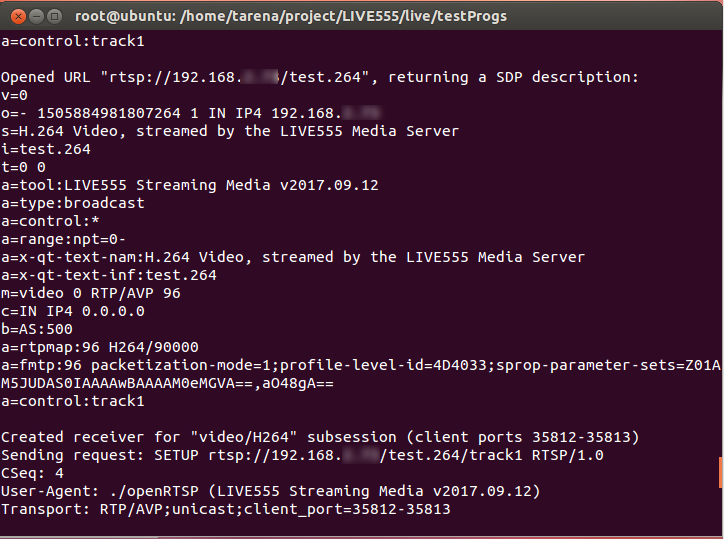Image resolution: width=725 pixels, height=539 pixels.
Task: Click the 'Sending request: SETUP' line
Action: point(302,455)
